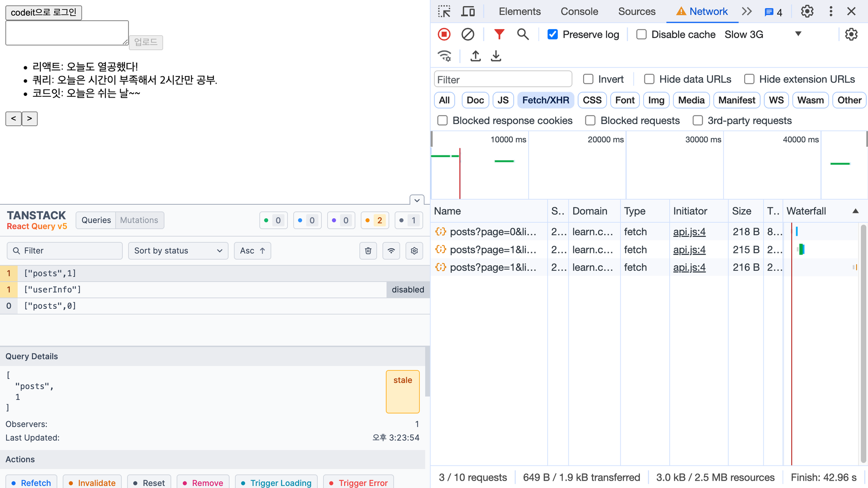The height and width of the screenshot is (488, 868).
Task: Open the 4 console issues badge
Action: tap(773, 12)
